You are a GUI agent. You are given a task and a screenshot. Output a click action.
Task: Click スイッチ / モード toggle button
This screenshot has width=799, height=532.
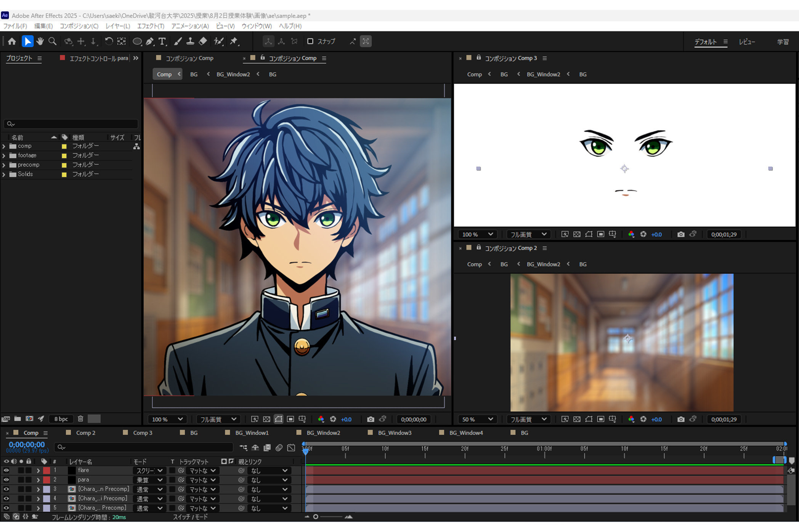pyautogui.click(x=190, y=517)
